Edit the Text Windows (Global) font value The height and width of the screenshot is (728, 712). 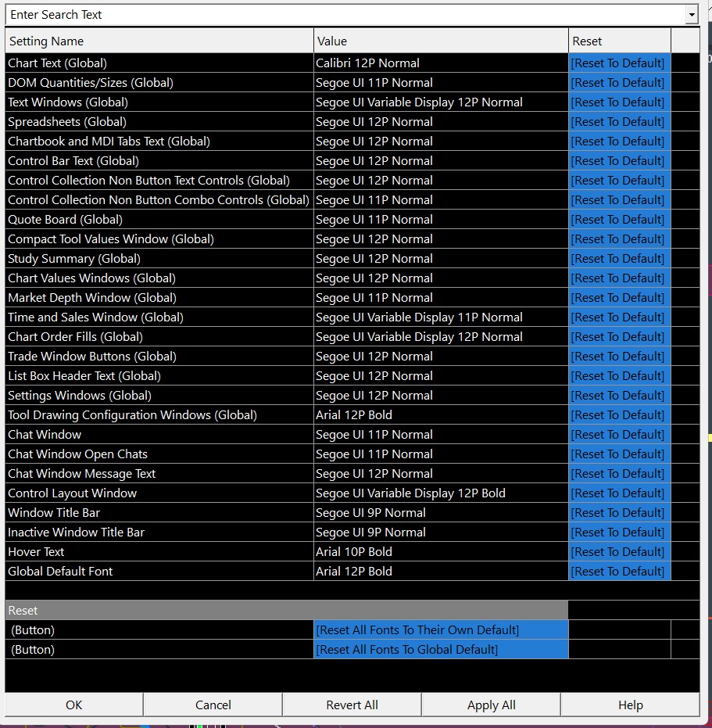(x=441, y=102)
